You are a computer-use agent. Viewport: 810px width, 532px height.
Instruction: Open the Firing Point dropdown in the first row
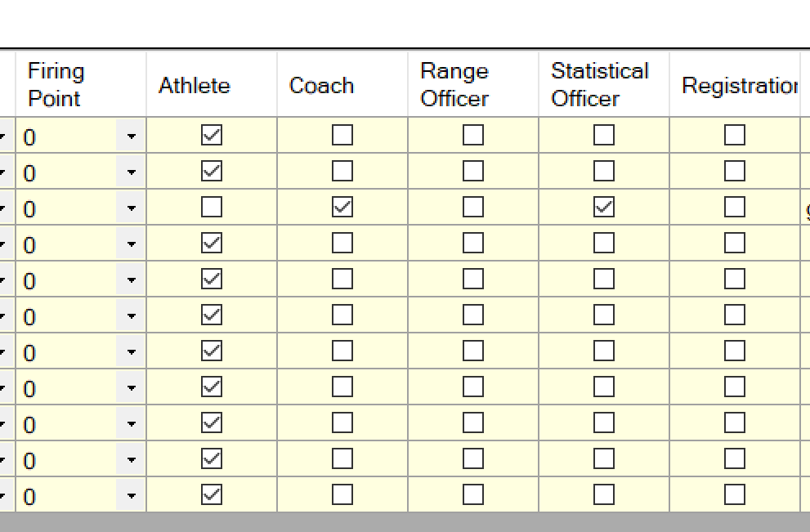pos(133,134)
